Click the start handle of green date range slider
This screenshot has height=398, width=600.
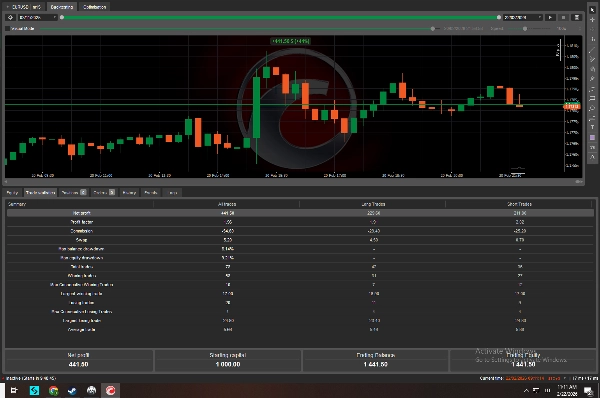click(62, 18)
